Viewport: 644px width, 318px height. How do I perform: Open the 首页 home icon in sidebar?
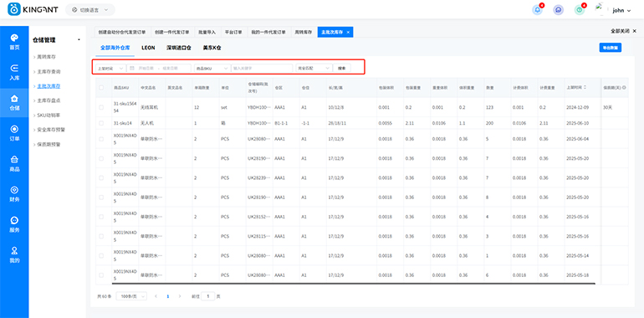pos(14,42)
